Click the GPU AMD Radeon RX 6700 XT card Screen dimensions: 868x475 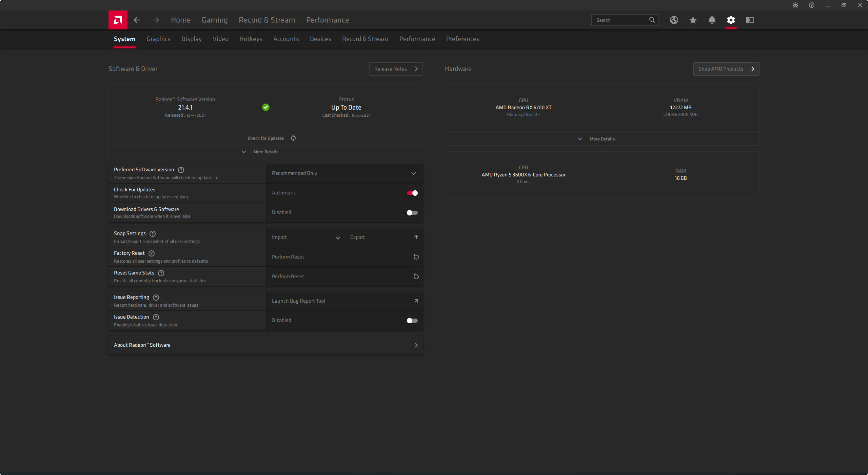[524, 108]
